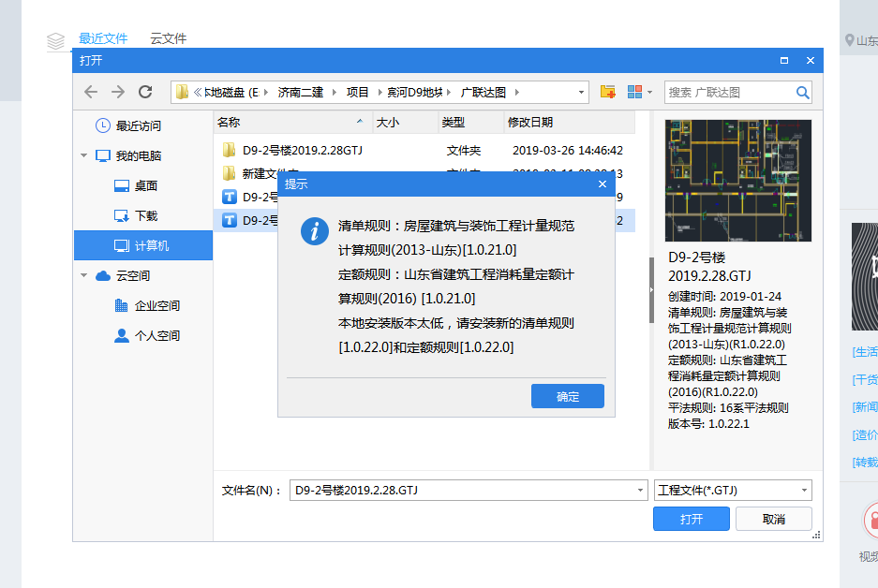Open 企业空间 cloud location
Screen dimensions: 878x588
[157, 305]
